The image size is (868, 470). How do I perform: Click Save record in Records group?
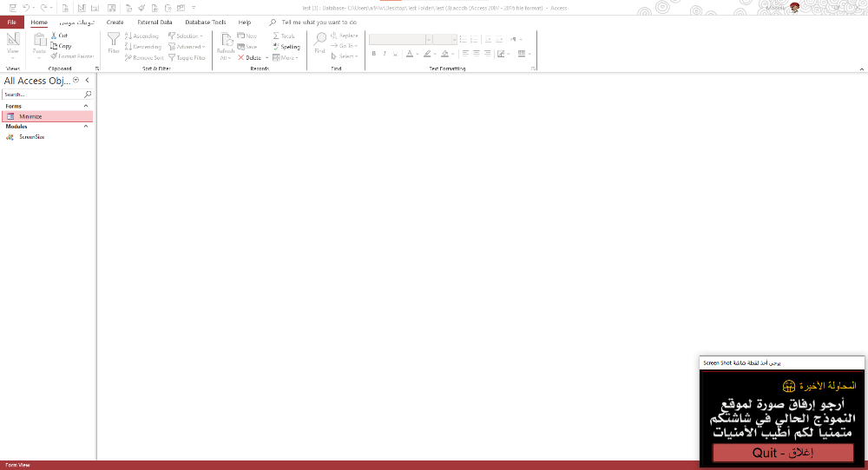click(247, 47)
